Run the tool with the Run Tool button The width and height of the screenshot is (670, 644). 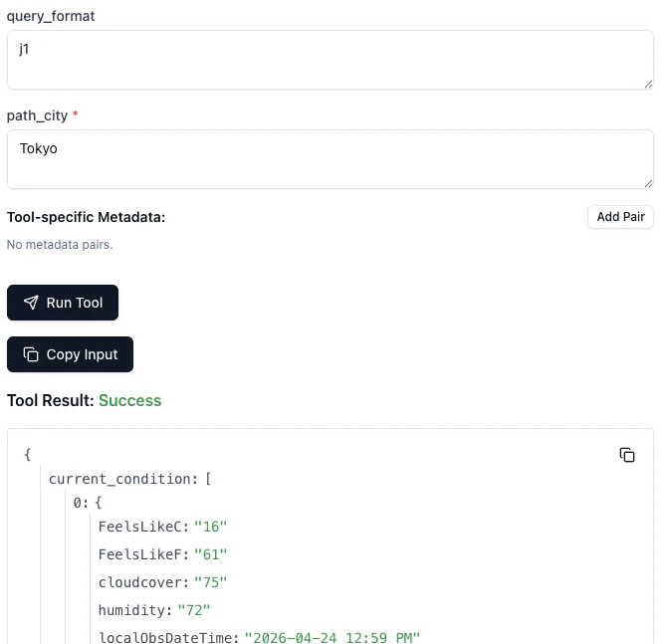(63, 303)
